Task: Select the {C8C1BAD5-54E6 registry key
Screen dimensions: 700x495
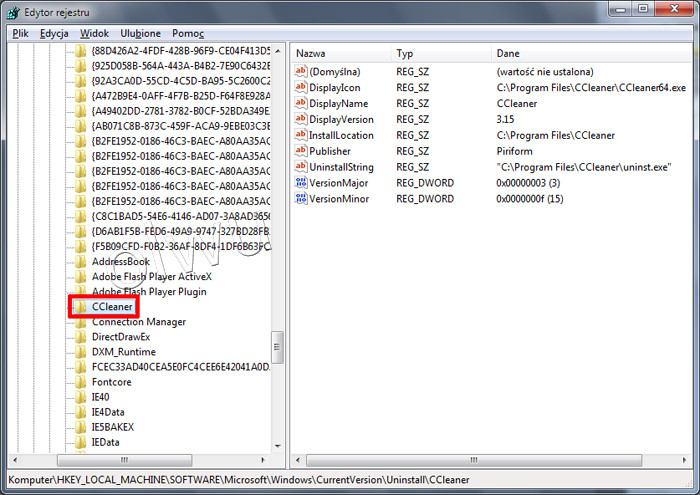Action: click(x=180, y=216)
